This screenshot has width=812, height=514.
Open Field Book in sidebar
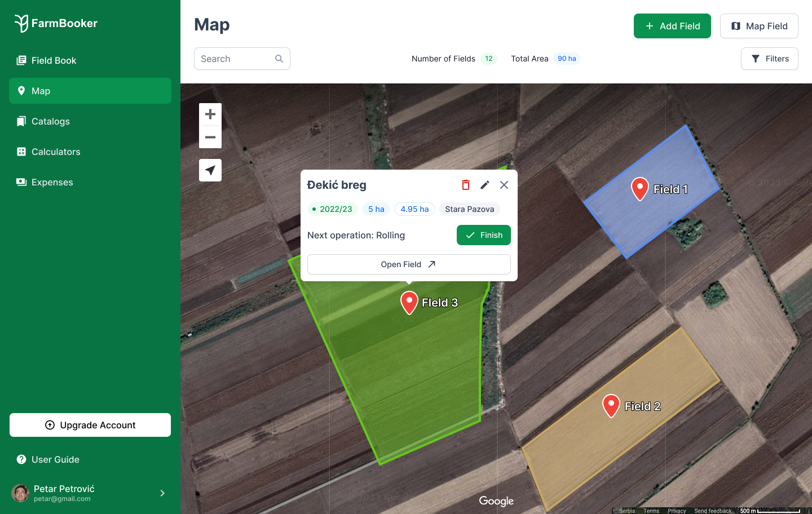point(54,60)
